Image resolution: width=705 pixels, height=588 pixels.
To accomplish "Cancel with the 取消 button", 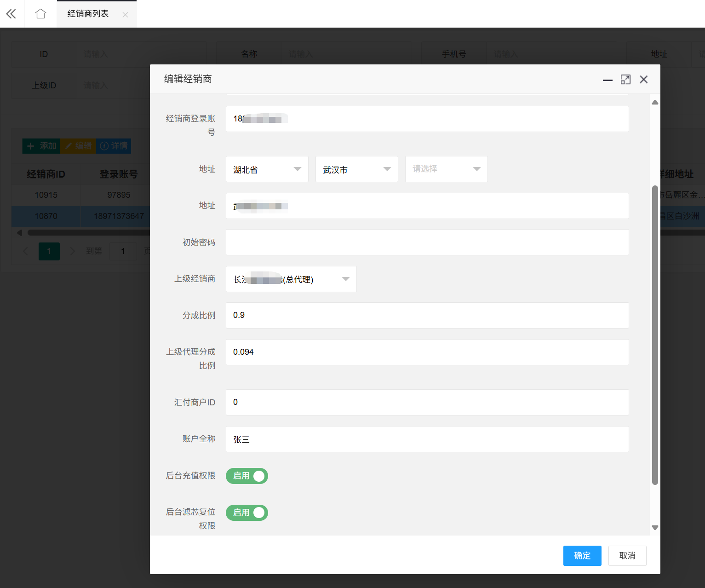I will [627, 556].
